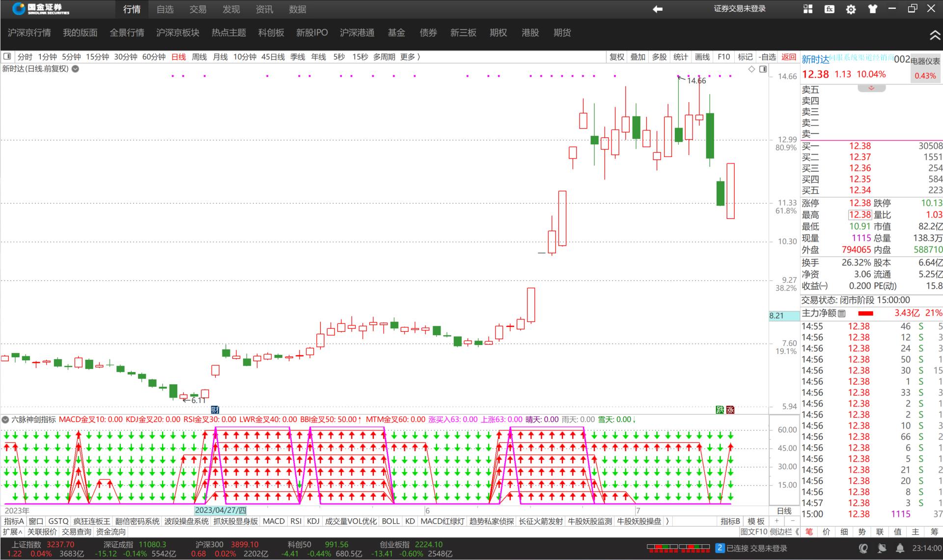Click the 主力净额 detail list icon
The image size is (943, 560).
(841, 313)
